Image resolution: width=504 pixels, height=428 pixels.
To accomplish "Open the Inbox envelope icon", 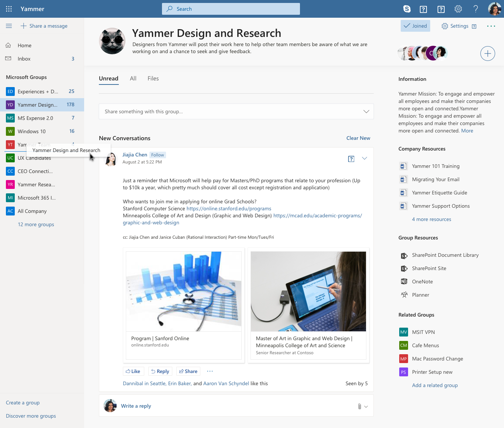I will coord(8,59).
